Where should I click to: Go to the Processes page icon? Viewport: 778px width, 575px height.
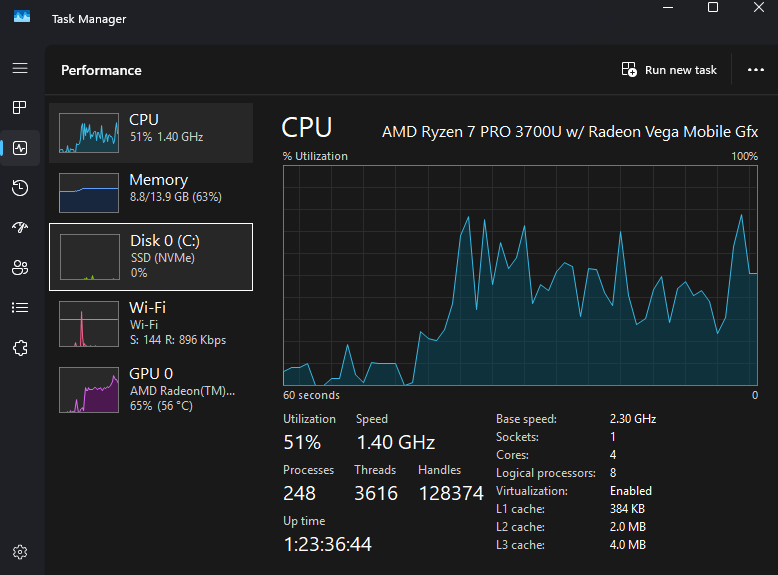tap(20, 107)
